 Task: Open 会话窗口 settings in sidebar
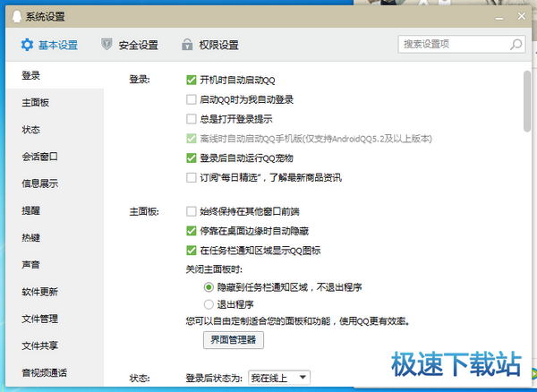[x=55, y=157]
